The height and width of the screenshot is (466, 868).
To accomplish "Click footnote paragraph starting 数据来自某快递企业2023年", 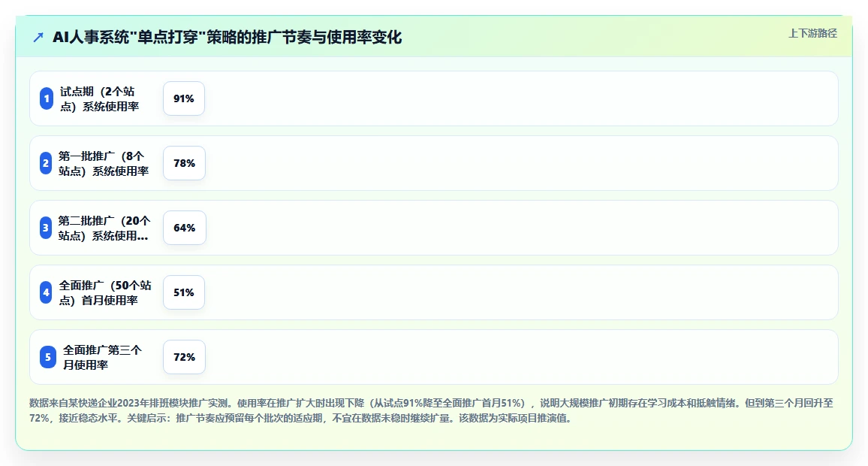I will click(x=431, y=410).
